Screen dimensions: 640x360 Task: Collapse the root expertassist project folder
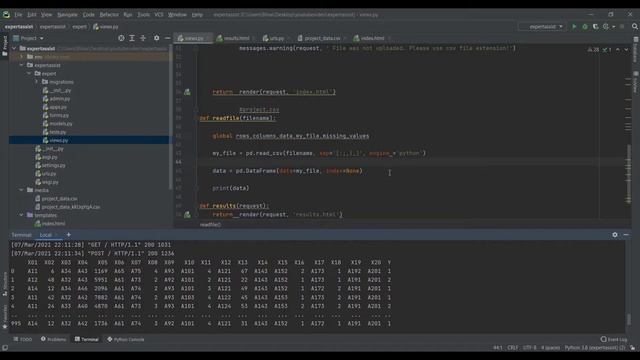point(15,49)
